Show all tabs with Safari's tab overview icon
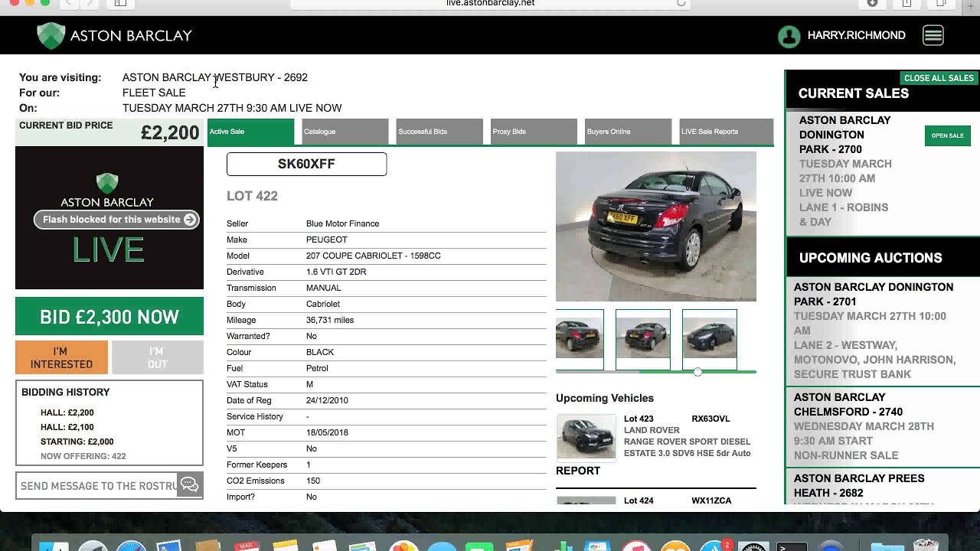 [x=941, y=3]
